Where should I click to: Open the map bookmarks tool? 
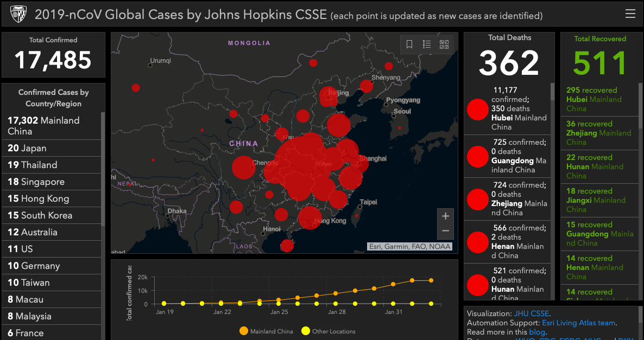coord(409,44)
